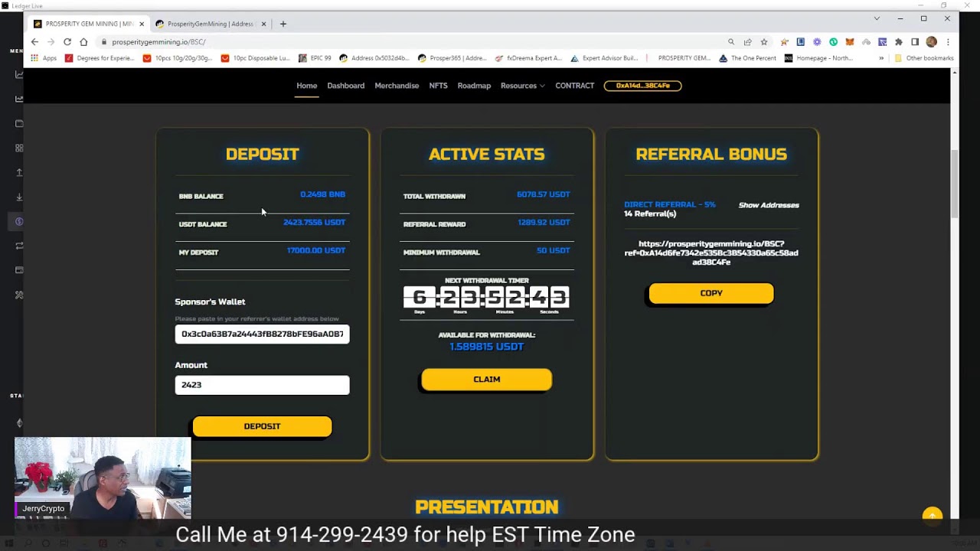Viewport: 980px width, 551px height.
Task: Click the address bar lock icon
Action: pos(103,42)
